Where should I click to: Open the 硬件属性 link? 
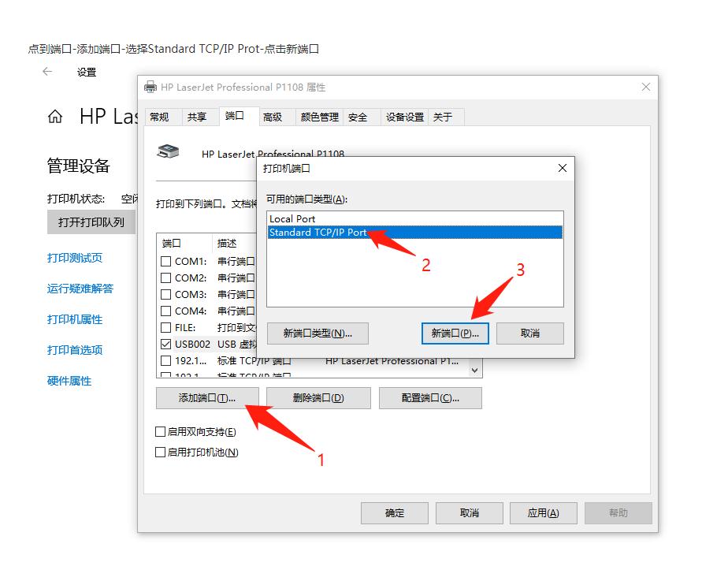click(69, 381)
